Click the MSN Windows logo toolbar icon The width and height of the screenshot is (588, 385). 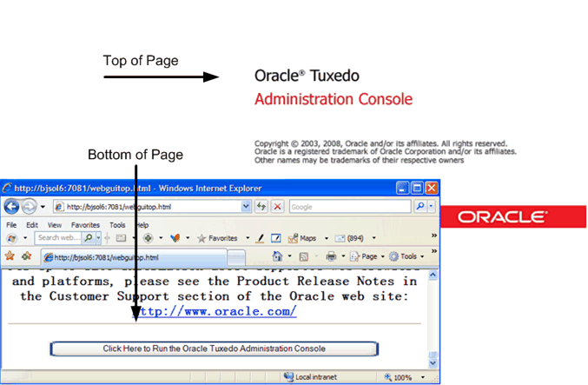[11, 238]
